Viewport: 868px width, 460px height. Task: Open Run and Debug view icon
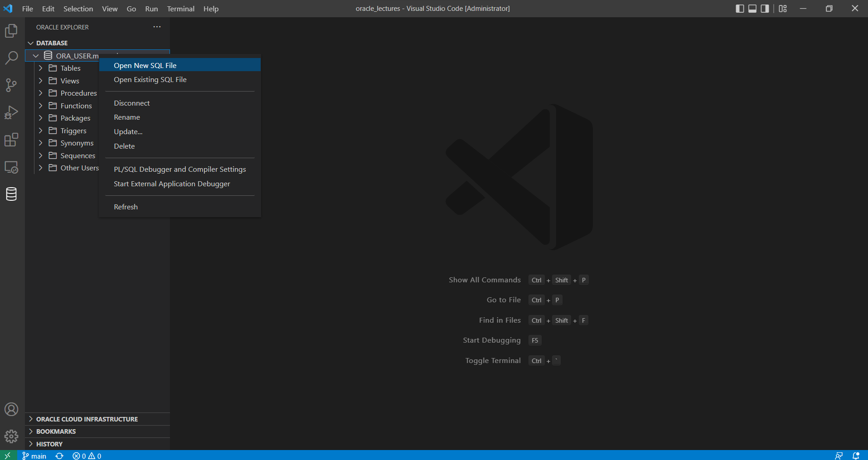coord(11,112)
